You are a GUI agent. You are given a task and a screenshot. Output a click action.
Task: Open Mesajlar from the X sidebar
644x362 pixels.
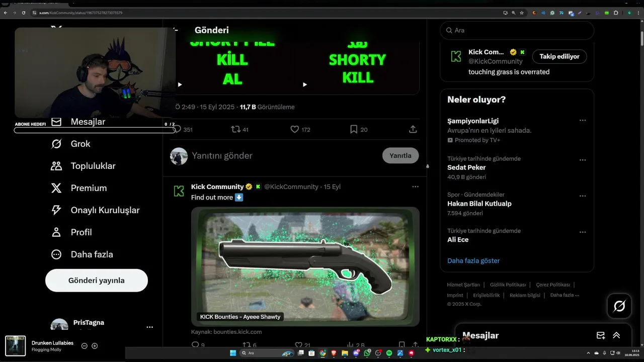pos(78,122)
